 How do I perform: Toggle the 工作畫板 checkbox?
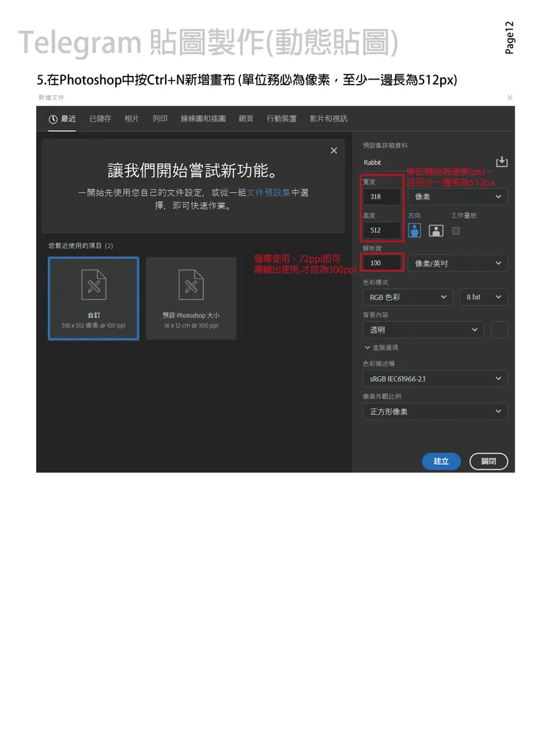[456, 231]
